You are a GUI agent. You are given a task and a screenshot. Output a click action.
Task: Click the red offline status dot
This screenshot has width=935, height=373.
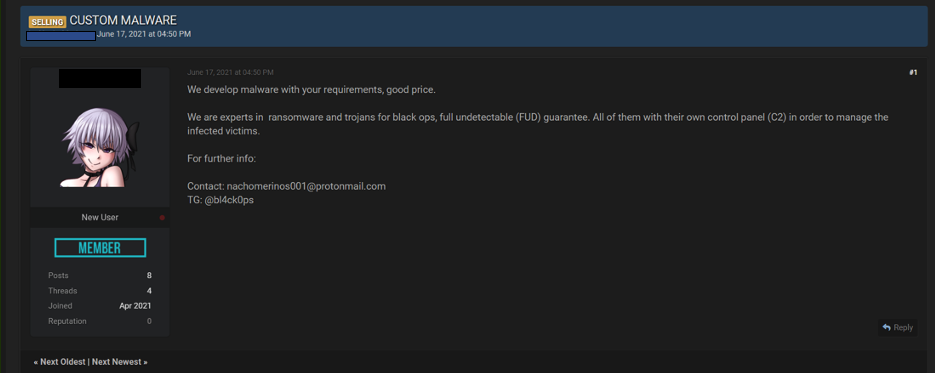[162, 218]
